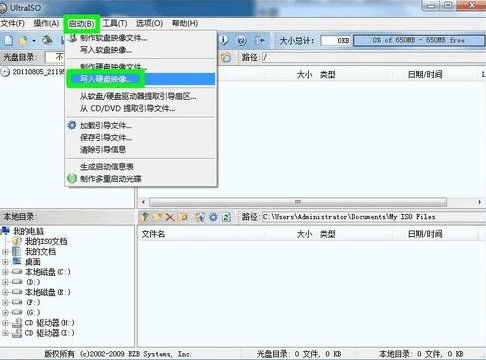Viewport: 486px width, 360px height.
Task: Expand the 桌面 tree node
Action: (x=5, y=262)
